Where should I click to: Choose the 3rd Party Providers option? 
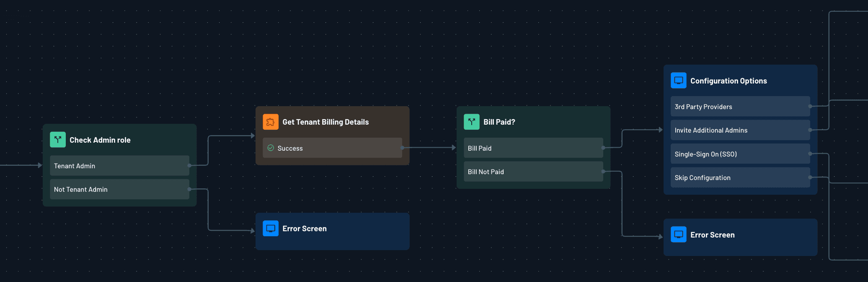point(740,107)
